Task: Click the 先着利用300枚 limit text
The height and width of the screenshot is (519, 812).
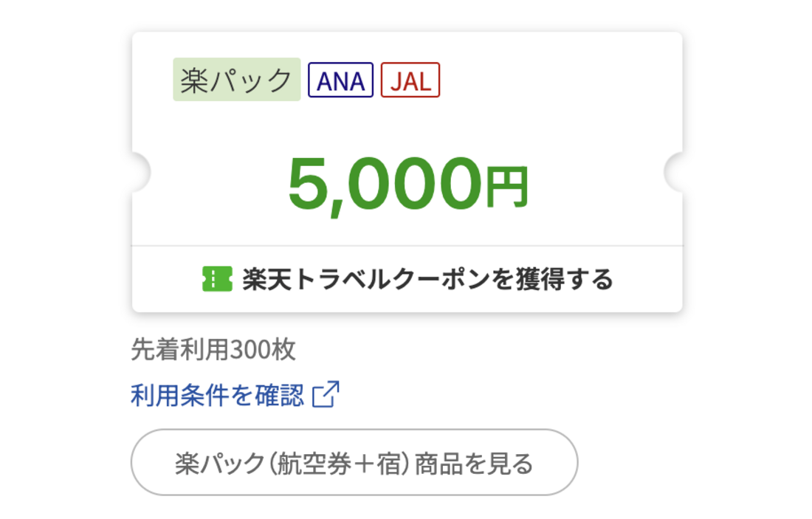Action: click(x=213, y=350)
